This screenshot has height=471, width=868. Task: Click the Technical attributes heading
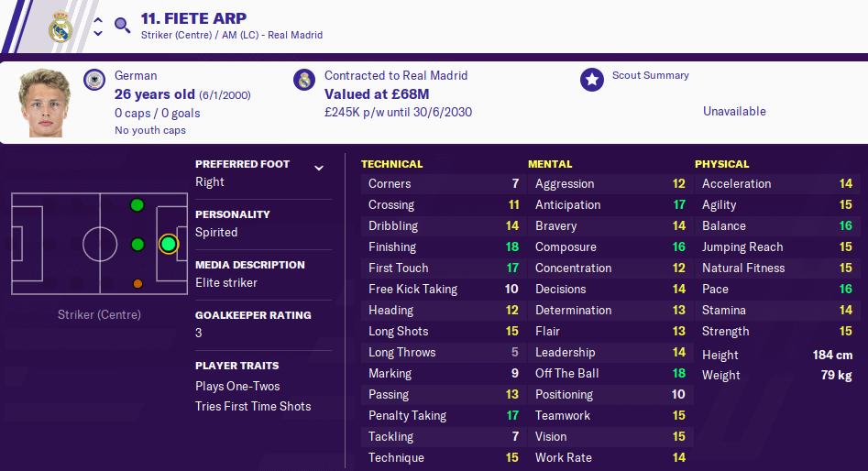point(392,164)
